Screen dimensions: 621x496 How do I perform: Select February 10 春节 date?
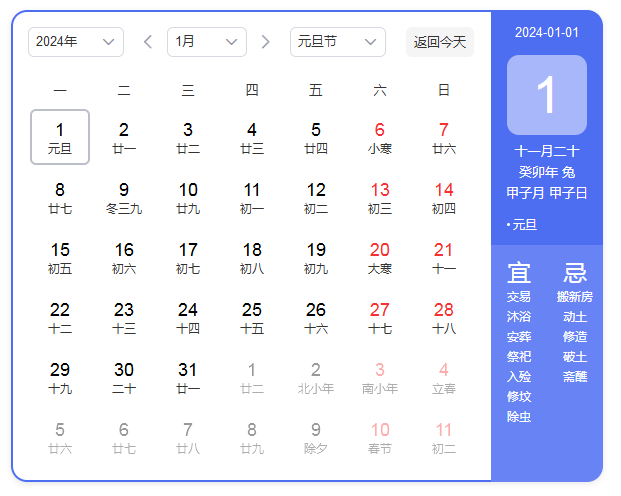click(380, 437)
